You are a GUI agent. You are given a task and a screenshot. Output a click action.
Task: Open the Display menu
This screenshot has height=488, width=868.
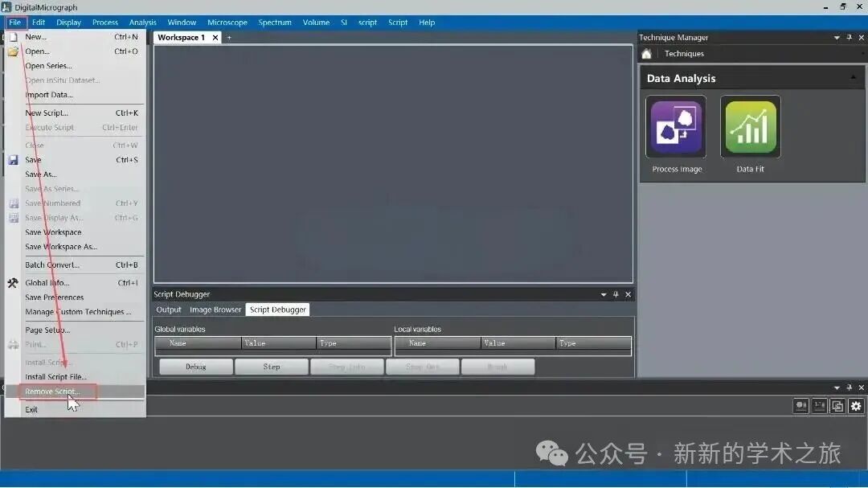(68, 23)
